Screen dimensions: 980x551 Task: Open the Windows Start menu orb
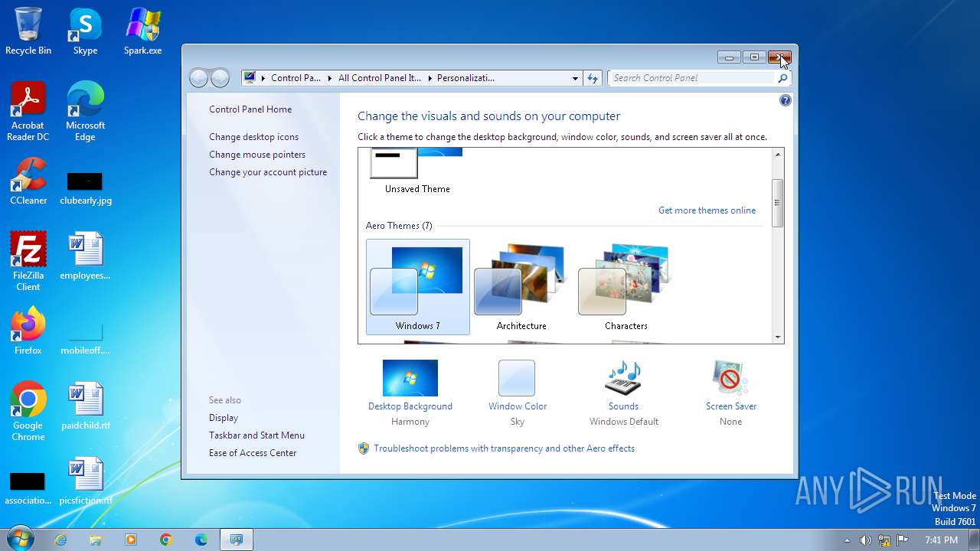21,539
